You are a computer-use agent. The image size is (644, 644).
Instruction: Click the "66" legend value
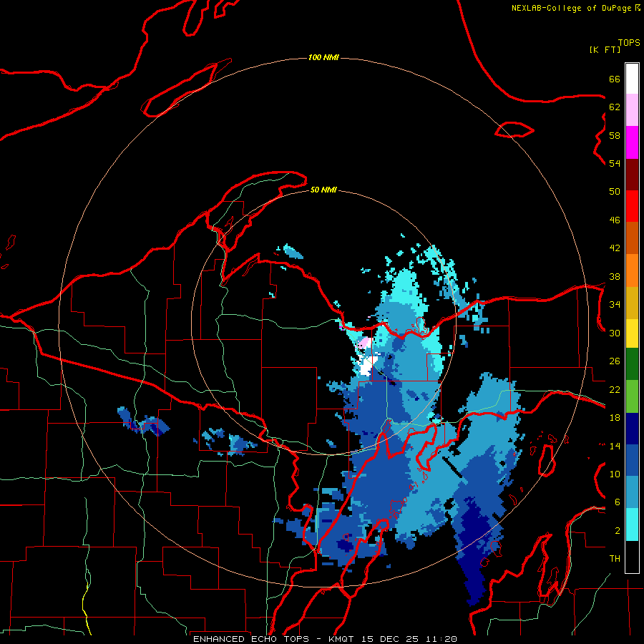point(615,79)
